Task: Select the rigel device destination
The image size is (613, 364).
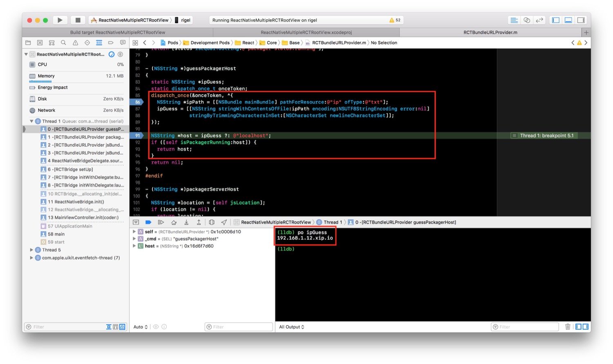Action: pos(183,20)
